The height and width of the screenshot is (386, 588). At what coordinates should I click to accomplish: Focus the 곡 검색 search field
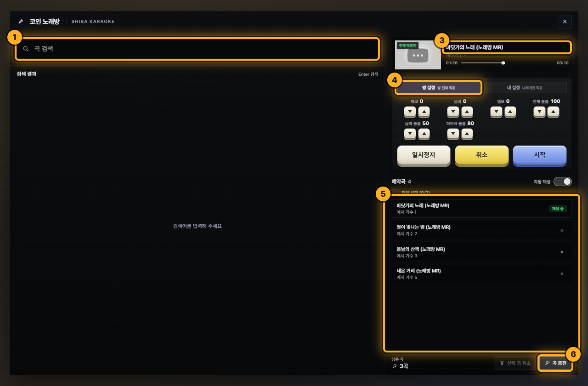pos(198,49)
